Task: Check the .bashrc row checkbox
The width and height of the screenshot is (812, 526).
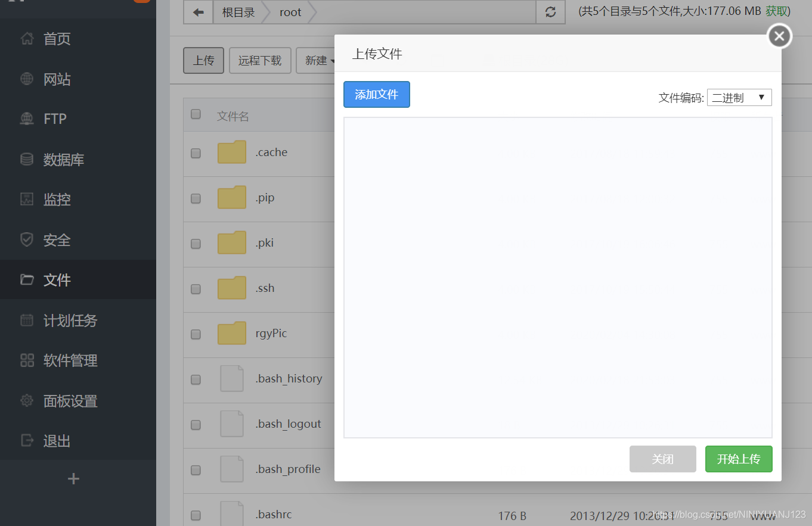Action: [x=196, y=515]
